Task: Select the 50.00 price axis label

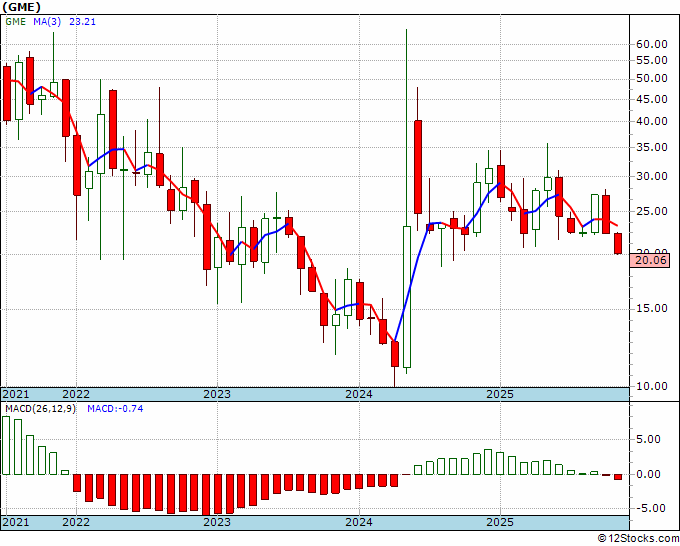Action: pos(651,78)
